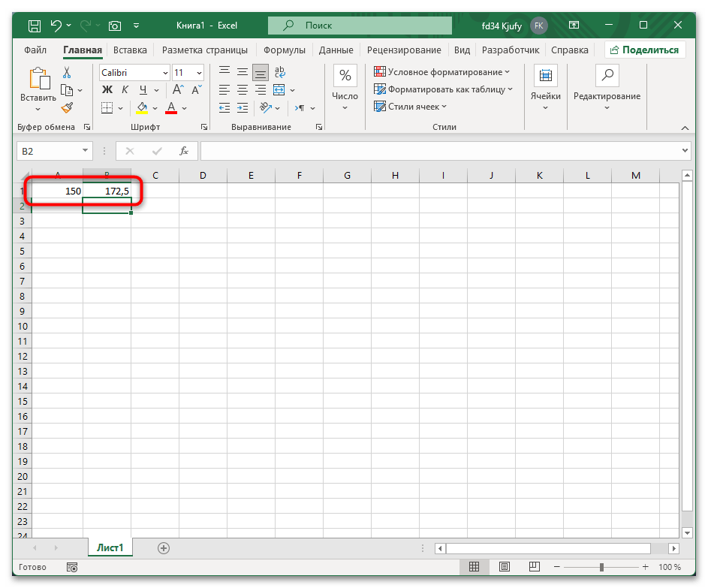Switch to Page Layout view icon

click(505, 567)
